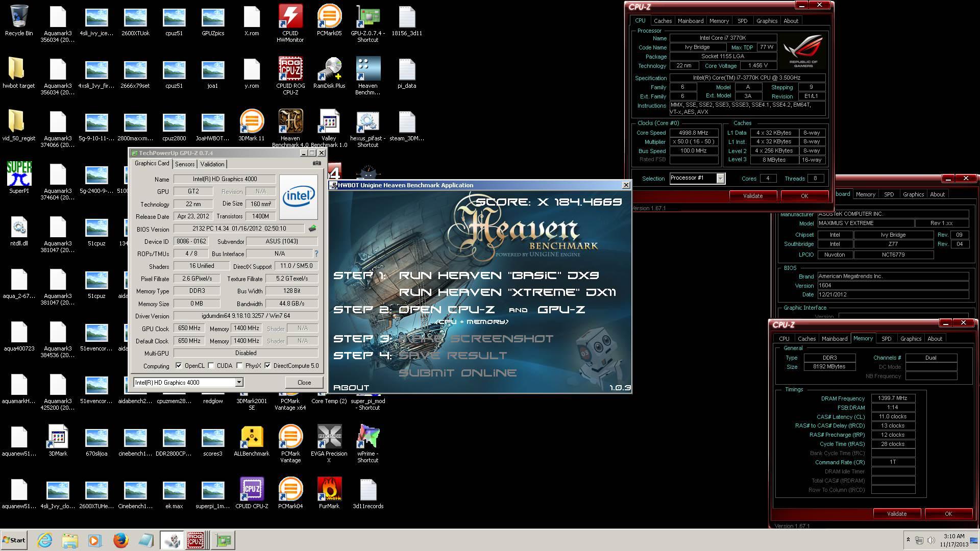Screen dimensions: 980x551
Task: Click the Windows Start button
Action: pyautogui.click(x=14, y=540)
